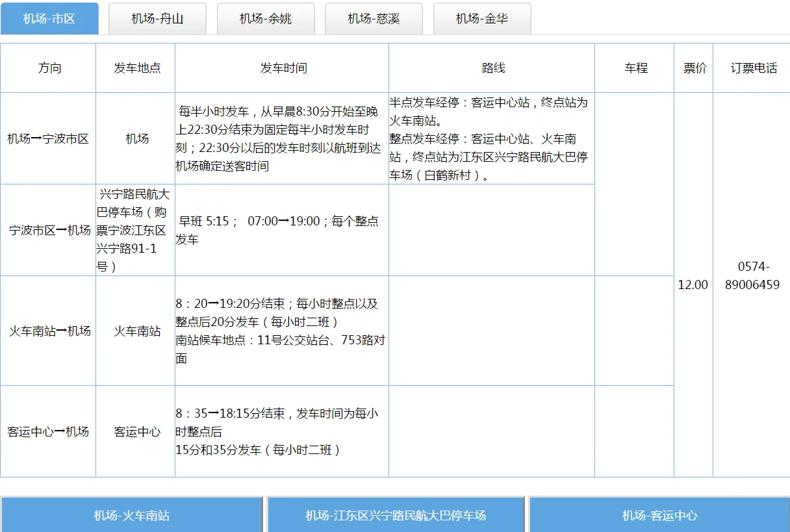Select the ticket price 12.00 cell

point(693,285)
